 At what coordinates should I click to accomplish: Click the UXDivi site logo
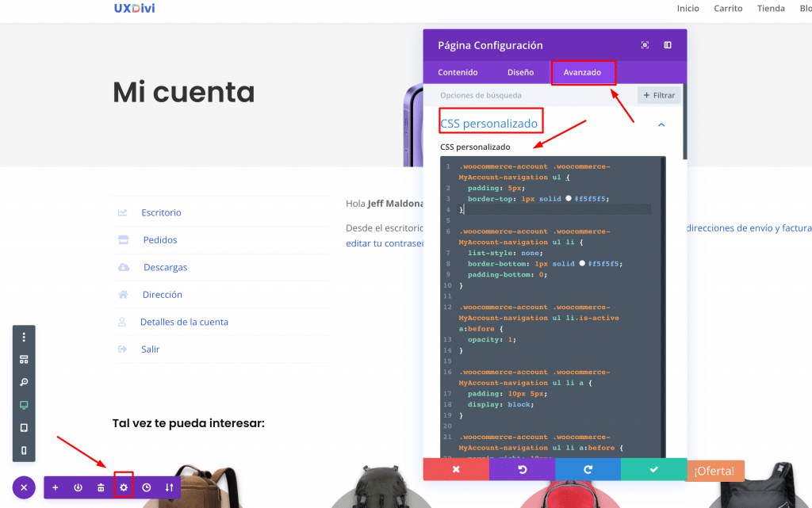click(134, 8)
